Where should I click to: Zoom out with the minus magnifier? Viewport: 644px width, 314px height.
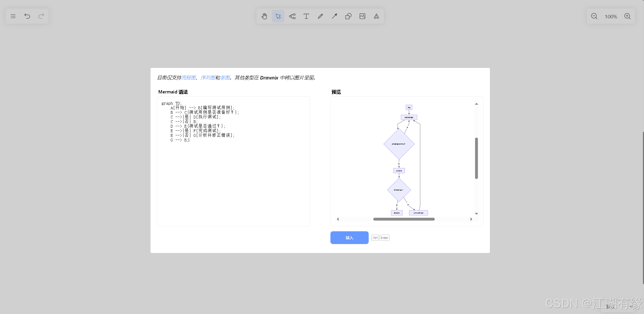(x=594, y=16)
